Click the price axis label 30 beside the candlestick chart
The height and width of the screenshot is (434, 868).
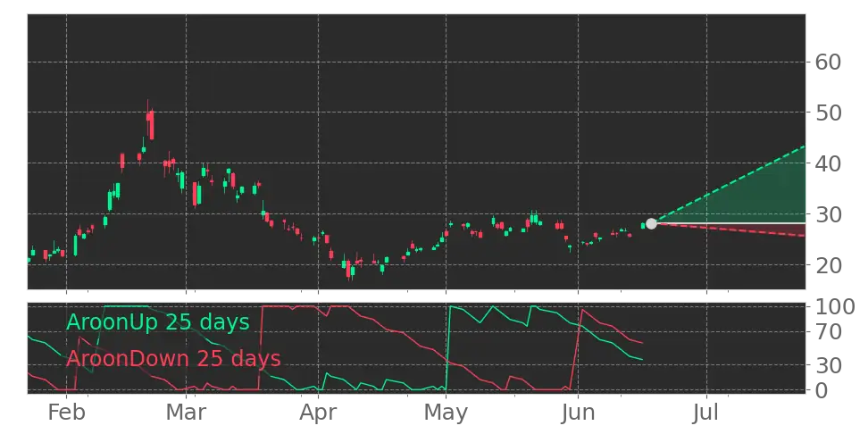(828, 213)
